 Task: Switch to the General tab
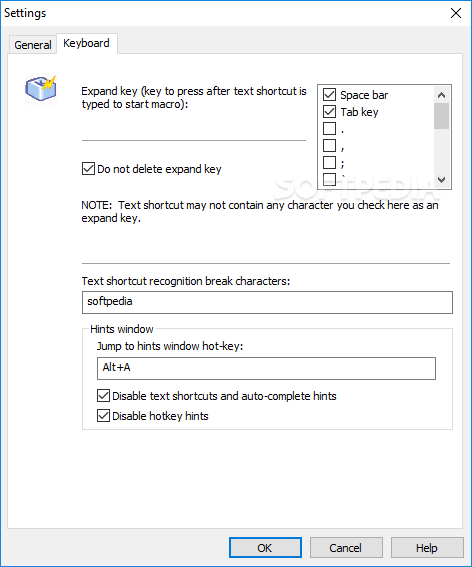[x=33, y=45]
